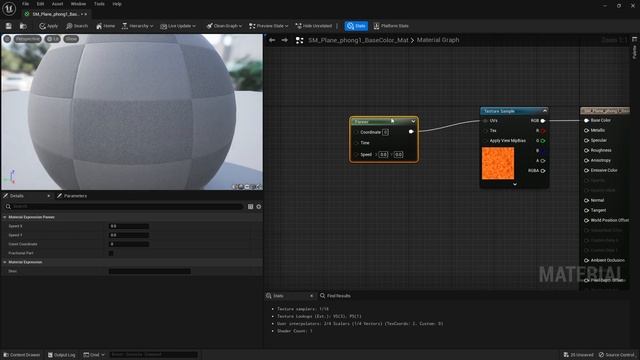Open viewport options hamburger menu
The width and height of the screenshot is (640, 360).
[7, 39]
